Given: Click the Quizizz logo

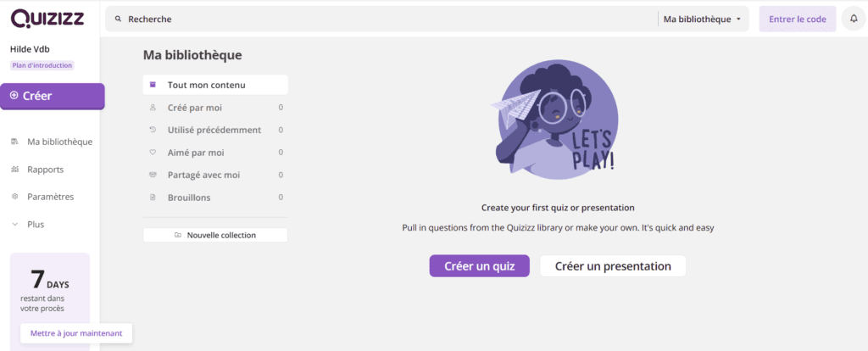Looking at the screenshot, I should [x=47, y=18].
